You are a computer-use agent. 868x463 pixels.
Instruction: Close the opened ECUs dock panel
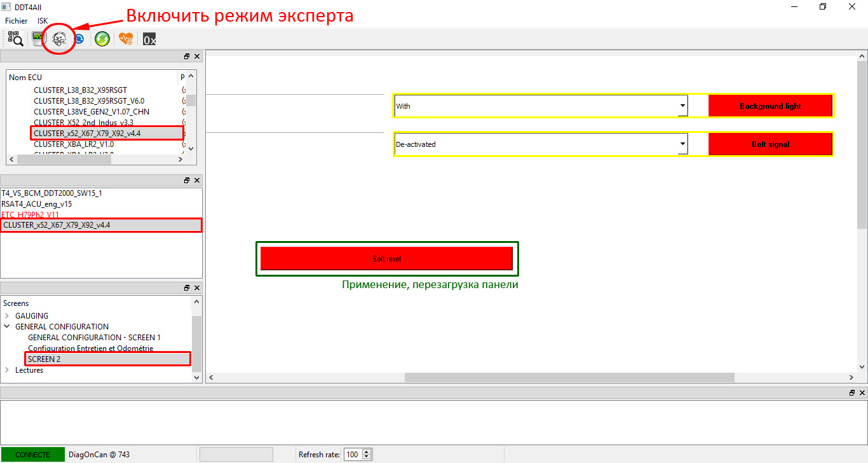(x=197, y=181)
